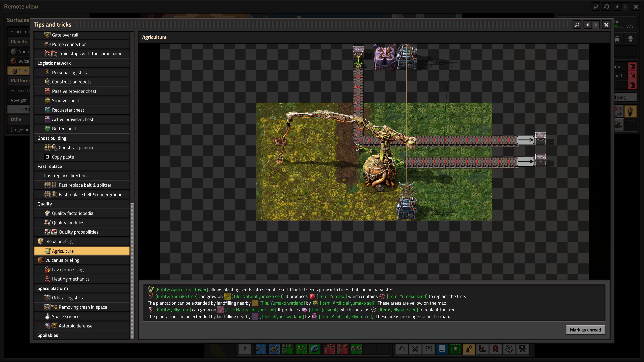Viewport: 644px width, 362px height.
Task: Go back in Tips and tricks history
Action: (x=587, y=25)
